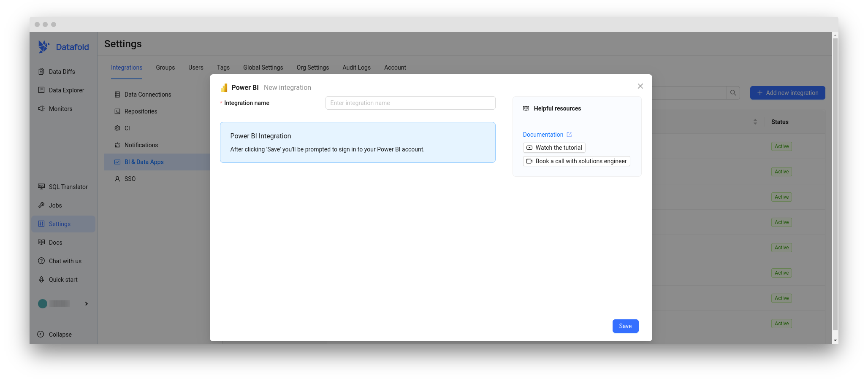Image resolution: width=868 pixels, height=386 pixels.
Task: Click the Status column header
Action: [x=780, y=122]
